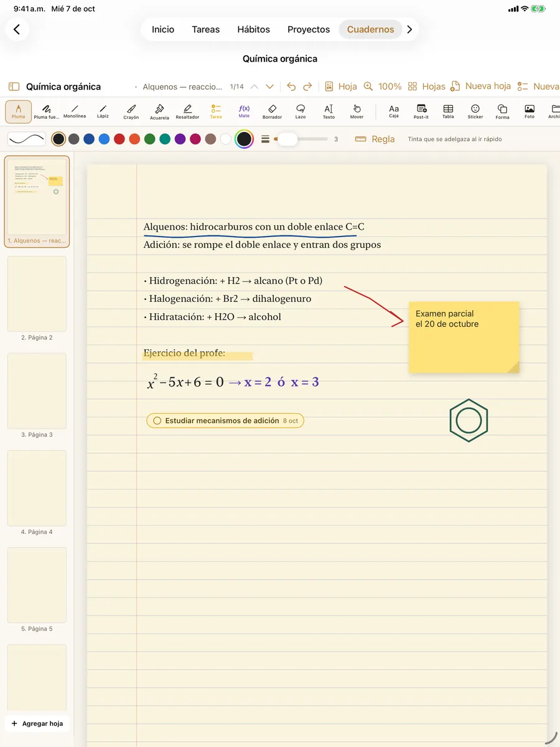This screenshot has width=560, height=747.
Task: Add a page with Agregar hoja
Action: [37, 723]
